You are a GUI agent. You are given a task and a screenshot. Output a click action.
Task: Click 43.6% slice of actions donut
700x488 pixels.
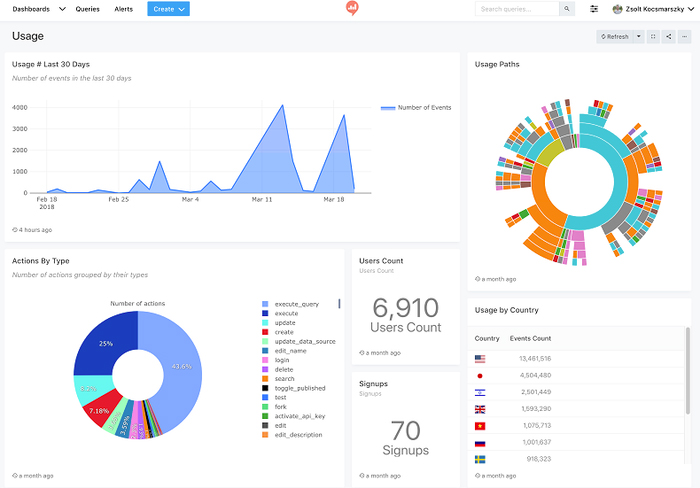[182, 367]
